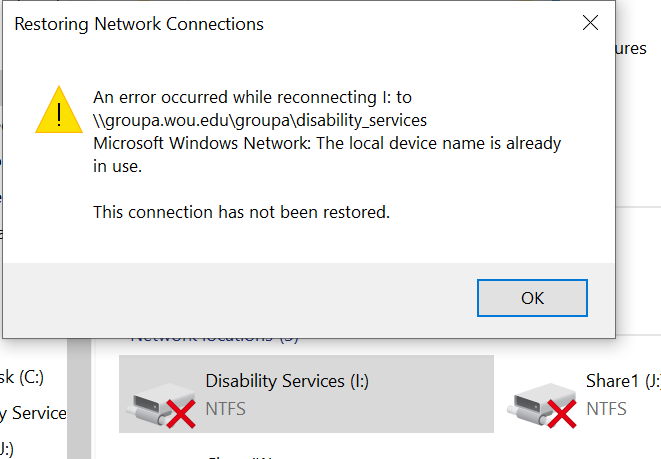Viewport: 661px width, 459px height.
Task: Click NTFS text under Share1
Action: click(x=606, y=409)
